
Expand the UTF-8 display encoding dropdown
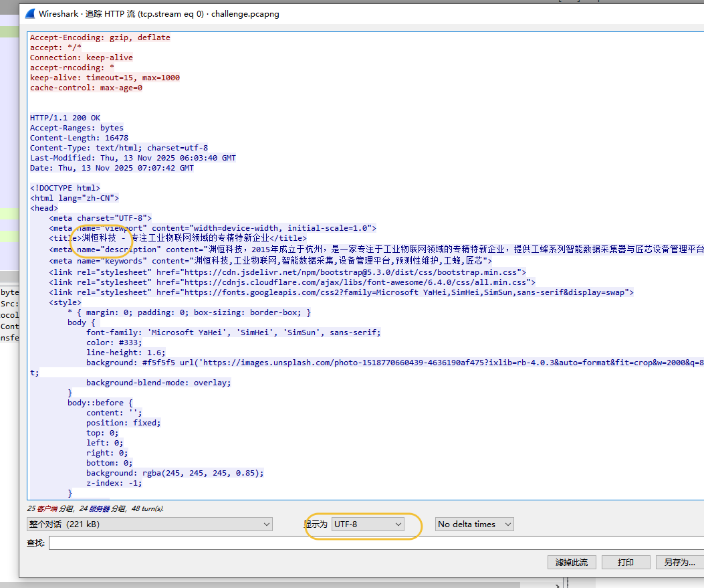(x=368, y=524)
